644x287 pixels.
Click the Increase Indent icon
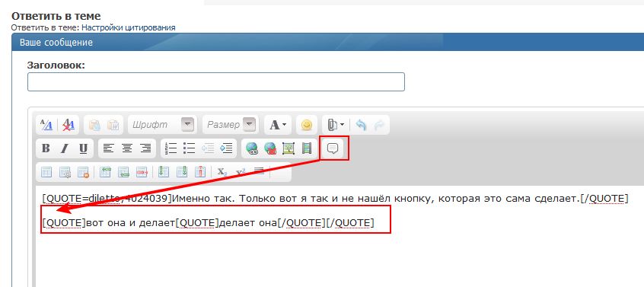[x=226, y=148]
